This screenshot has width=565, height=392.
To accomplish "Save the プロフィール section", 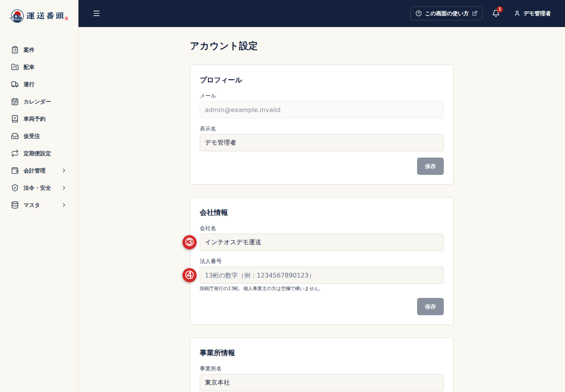I will click(430, 166).
